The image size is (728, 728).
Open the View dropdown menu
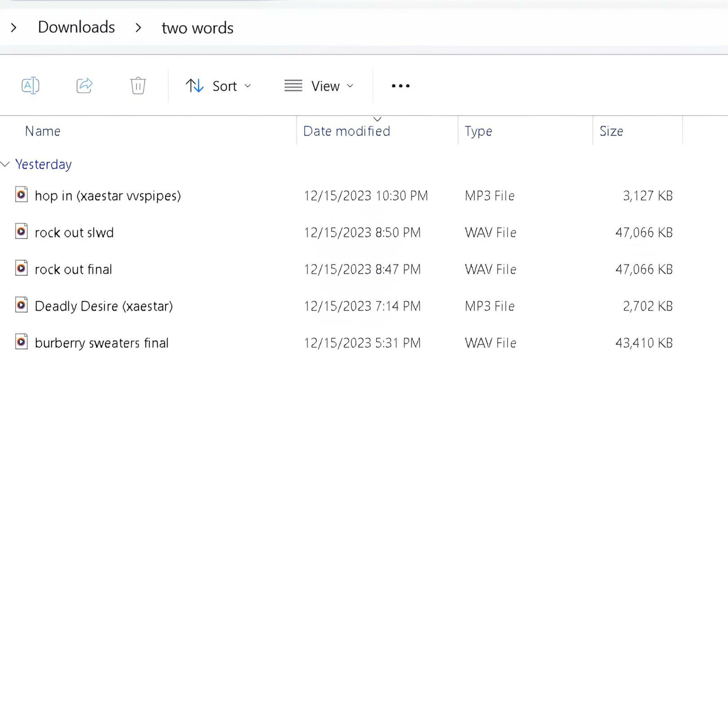(x=319, y=86)
